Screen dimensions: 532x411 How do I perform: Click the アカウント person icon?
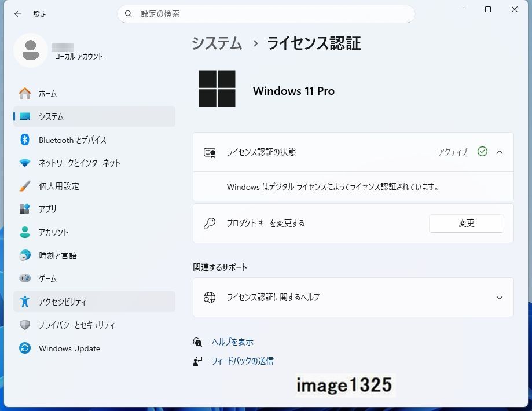25,232
